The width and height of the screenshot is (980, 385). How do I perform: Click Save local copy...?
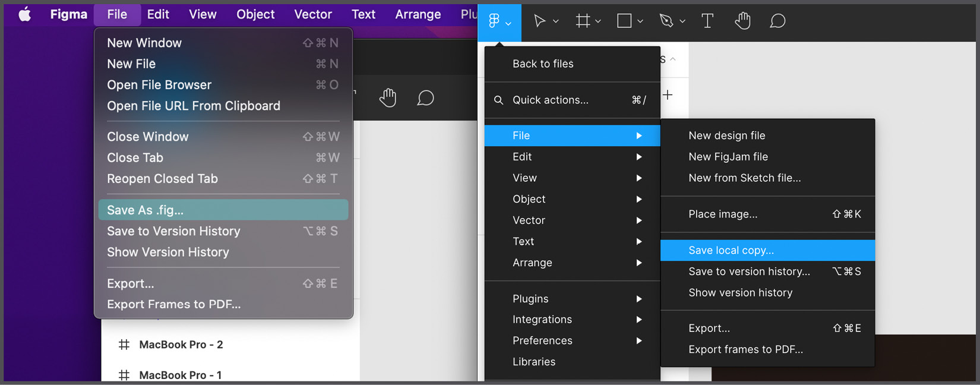(767, 250)
